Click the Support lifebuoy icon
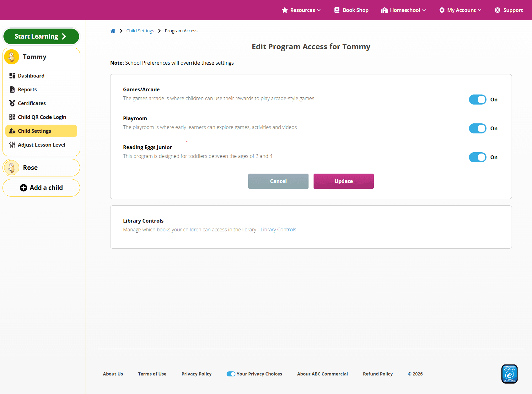Screen dimensions: 532x394 coord(497,10)
